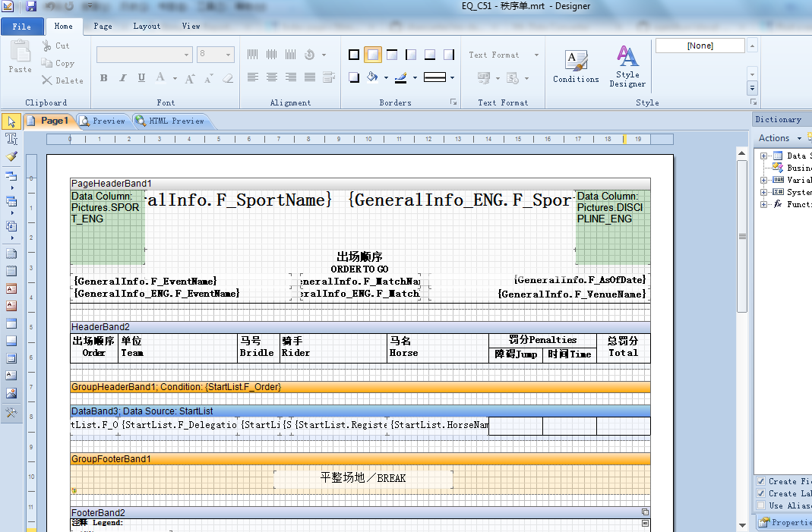
Task: Apply all borders
Action: 354,55
